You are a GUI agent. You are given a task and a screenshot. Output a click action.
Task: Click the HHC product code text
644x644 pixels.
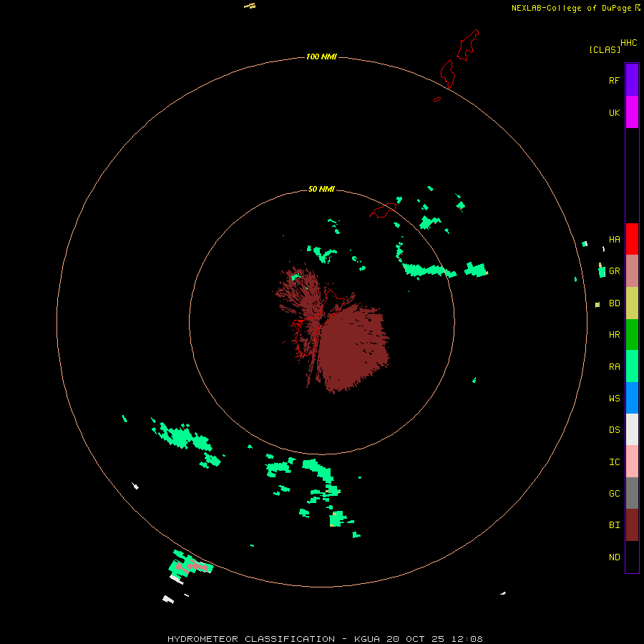(629, 43)
